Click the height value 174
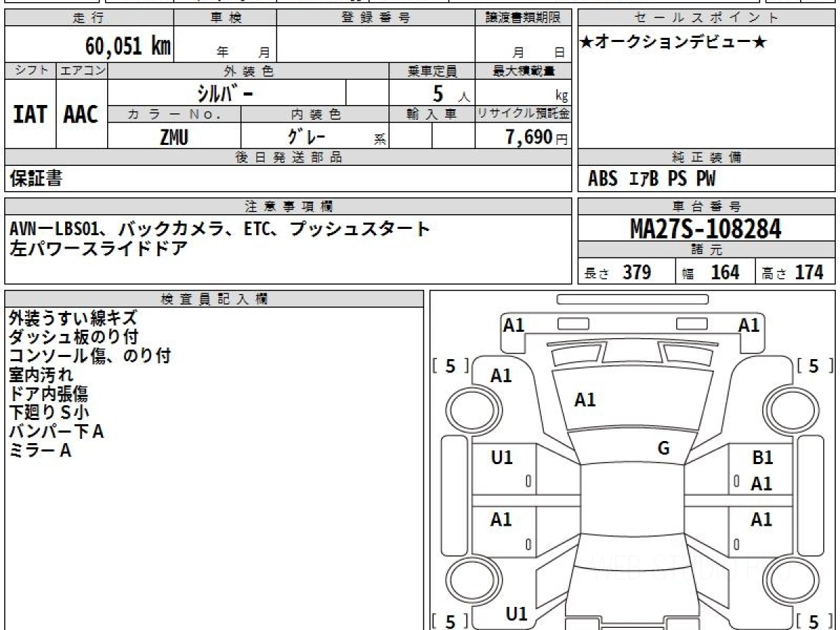This screenshot has width=840, height=630. click(809, 273)
